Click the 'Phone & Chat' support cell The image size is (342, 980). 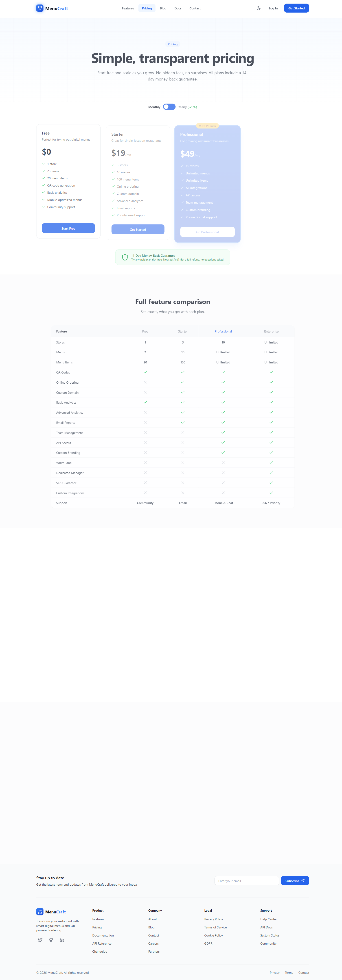click(223, 503)
